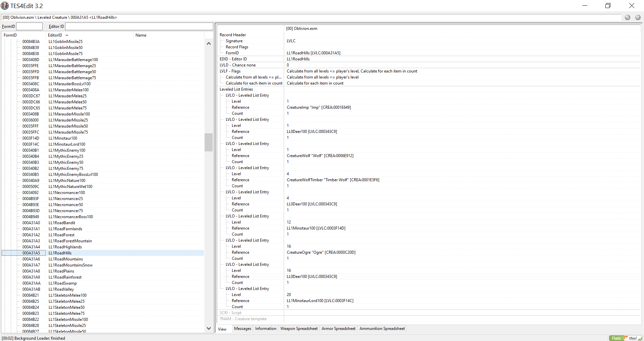Click the record list scrollbar thumb

[x=209, y=142]
